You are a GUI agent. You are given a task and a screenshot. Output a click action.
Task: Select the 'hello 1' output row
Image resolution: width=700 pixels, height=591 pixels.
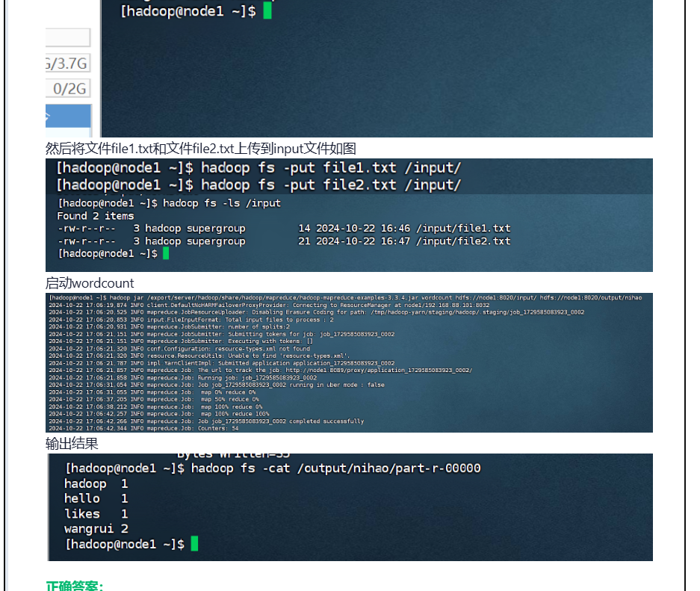tap(96, 498)
